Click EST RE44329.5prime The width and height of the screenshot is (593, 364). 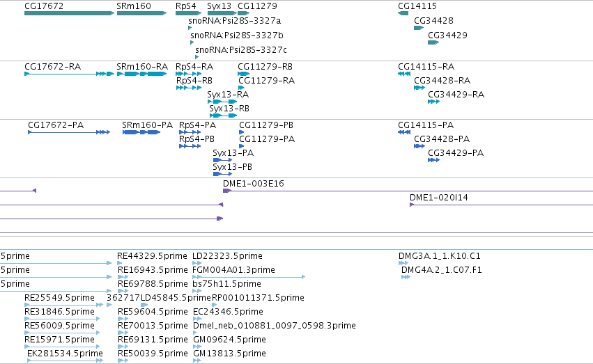[152, 256]
